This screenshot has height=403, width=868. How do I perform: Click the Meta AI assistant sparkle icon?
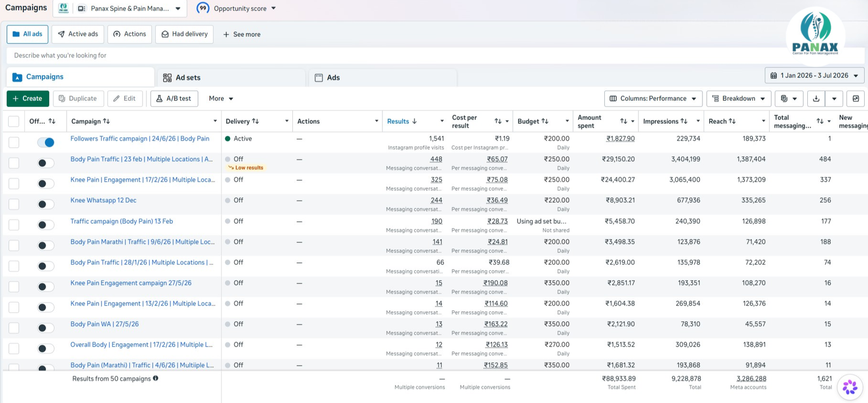tap(850, 387)
